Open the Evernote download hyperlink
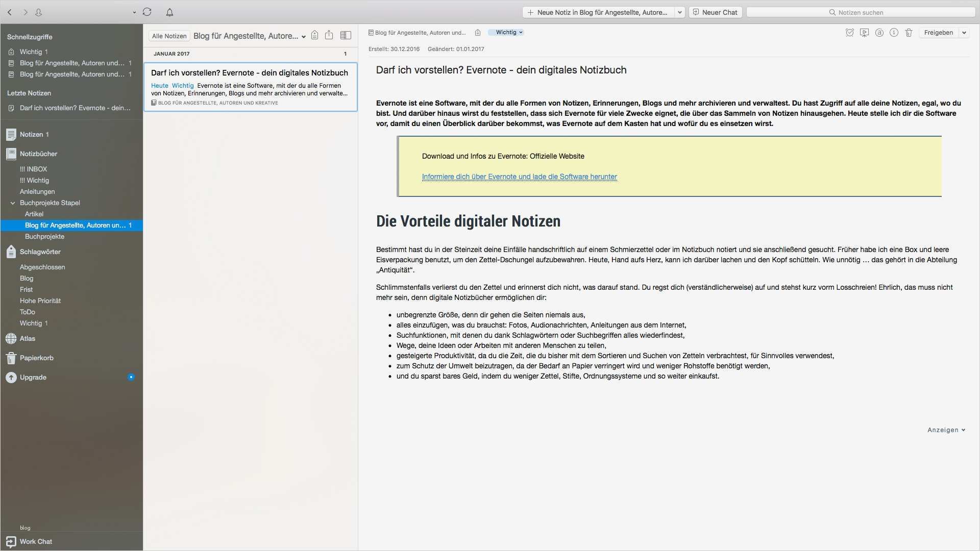Viewport: 980px width, 551px height. click(x=519, y=177)
